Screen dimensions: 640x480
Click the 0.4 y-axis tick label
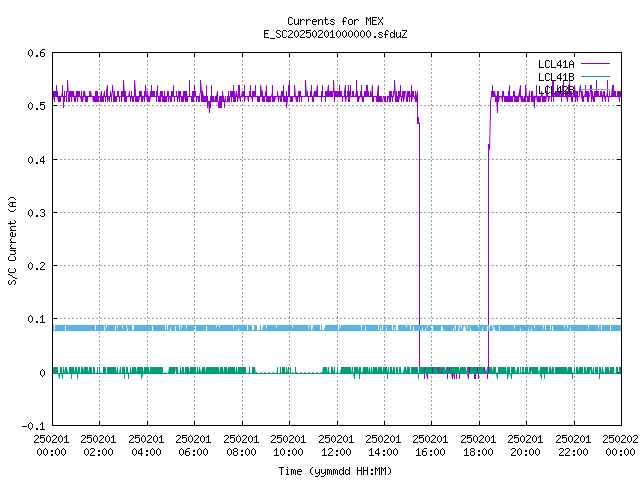(37, 160)
